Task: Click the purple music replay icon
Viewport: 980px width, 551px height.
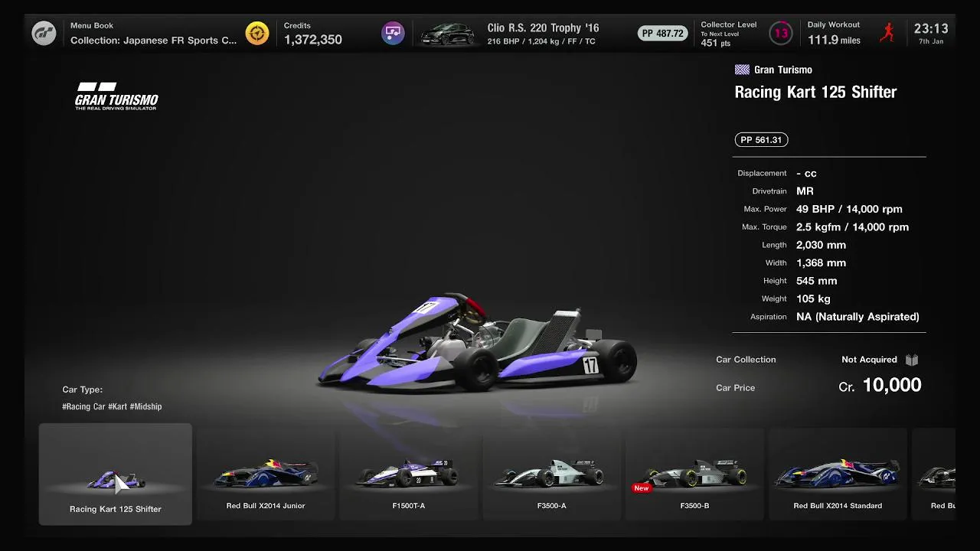Action: [x=393, y=33]
